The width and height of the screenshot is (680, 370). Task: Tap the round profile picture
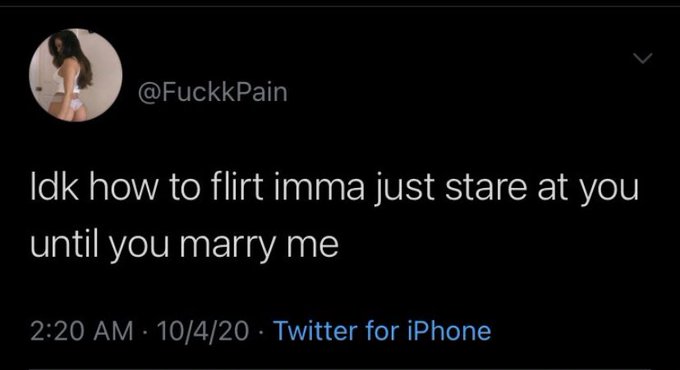75,75
